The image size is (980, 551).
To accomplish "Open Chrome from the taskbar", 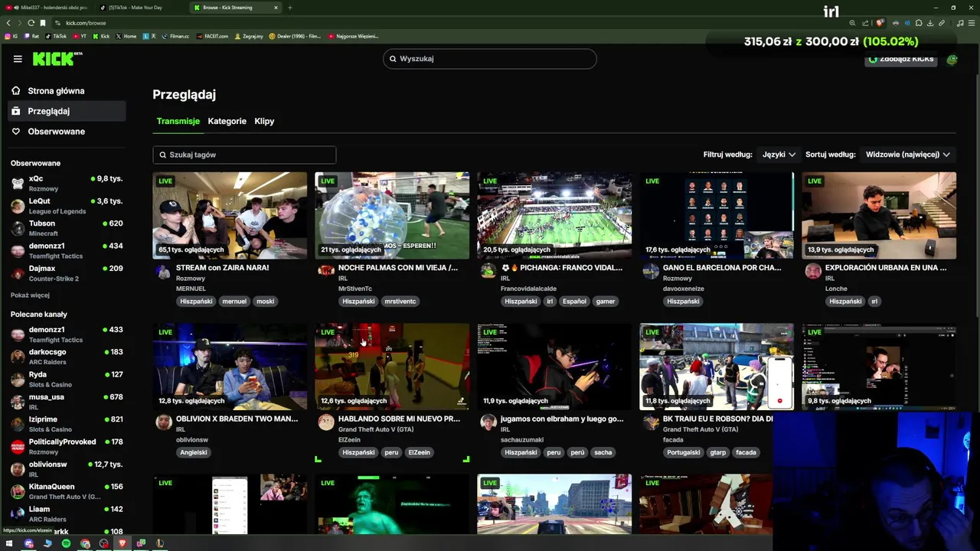I will click(85, 543).
